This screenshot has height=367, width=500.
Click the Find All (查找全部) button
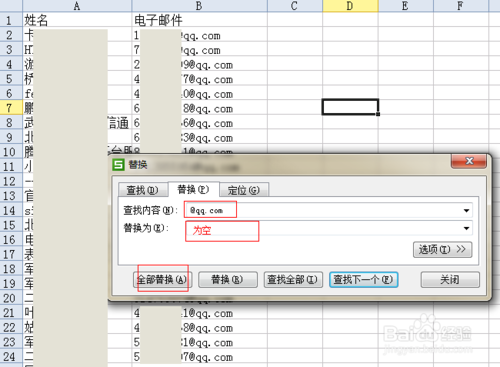pyautogui.click(x=293, y=280)
